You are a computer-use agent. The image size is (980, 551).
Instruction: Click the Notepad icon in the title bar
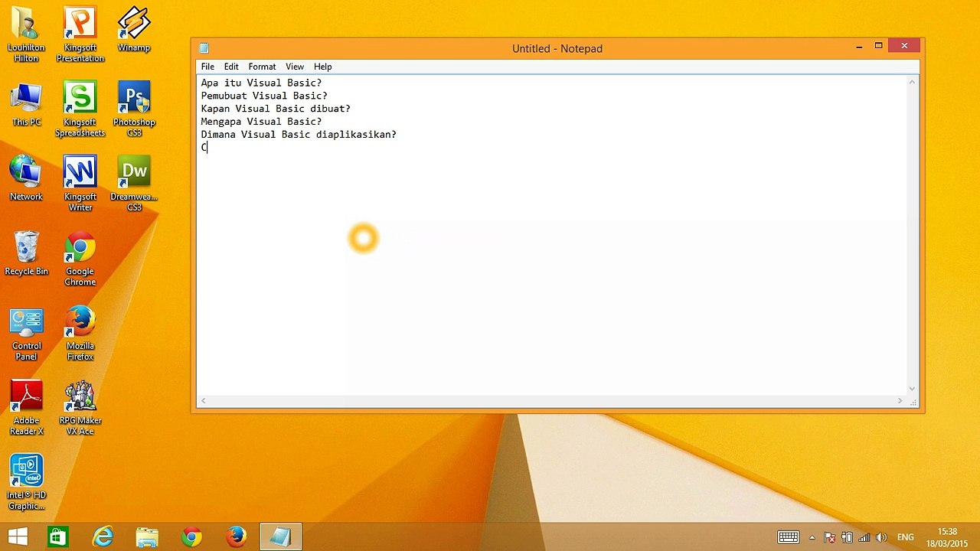pyautogui.click(x=204, y=48)
